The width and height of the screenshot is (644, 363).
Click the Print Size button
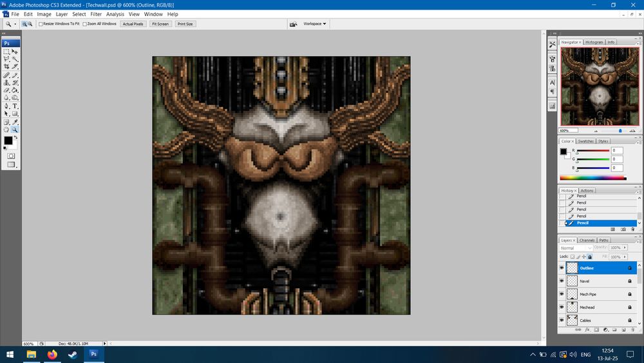tap(185, 24)
